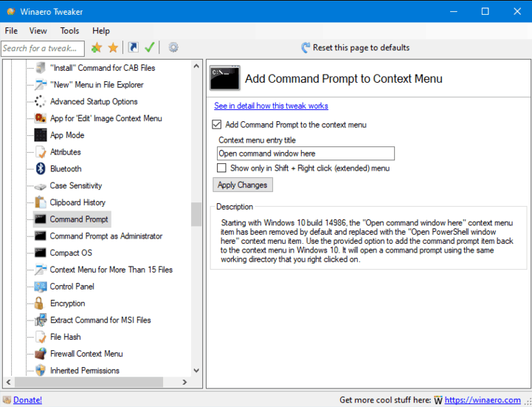Open the Tools menu

click(x=69, y=31)
